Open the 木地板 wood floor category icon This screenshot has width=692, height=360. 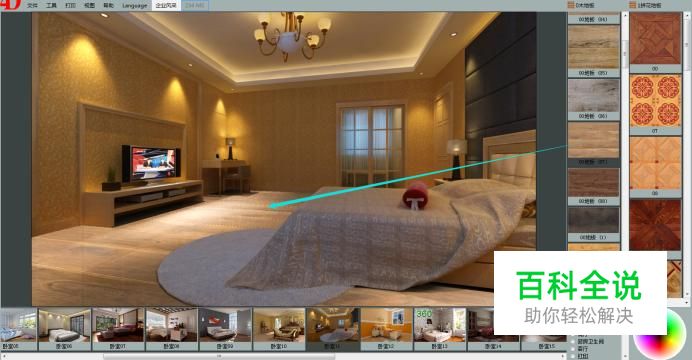click(x=571, y=5)
